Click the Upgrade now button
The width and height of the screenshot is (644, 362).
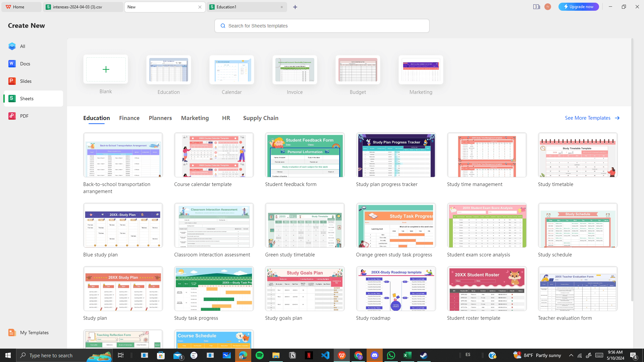[x=579, y=7]
